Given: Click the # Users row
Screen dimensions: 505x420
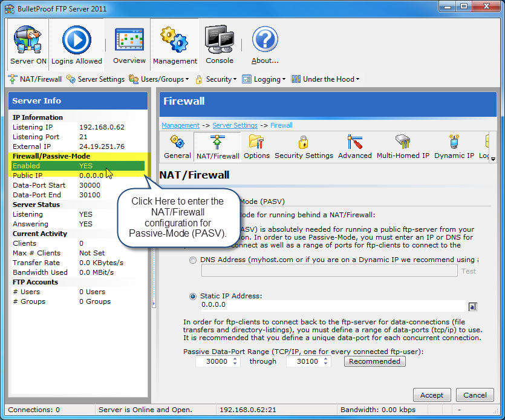Looking at the screenshot, I should pos(78,291).
